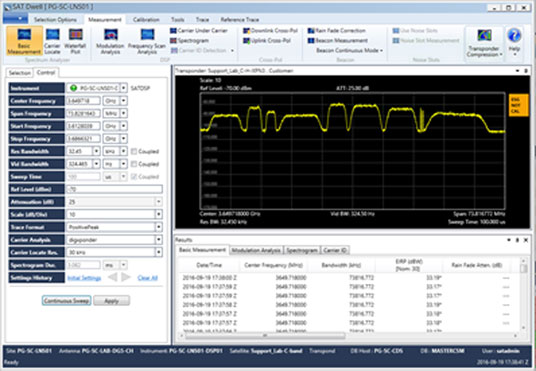Image resolution: width=536 pixels, height=371 pixels.
Task: Sort by Bandwidth (kHz) column header
Action: tap(341, 265)
